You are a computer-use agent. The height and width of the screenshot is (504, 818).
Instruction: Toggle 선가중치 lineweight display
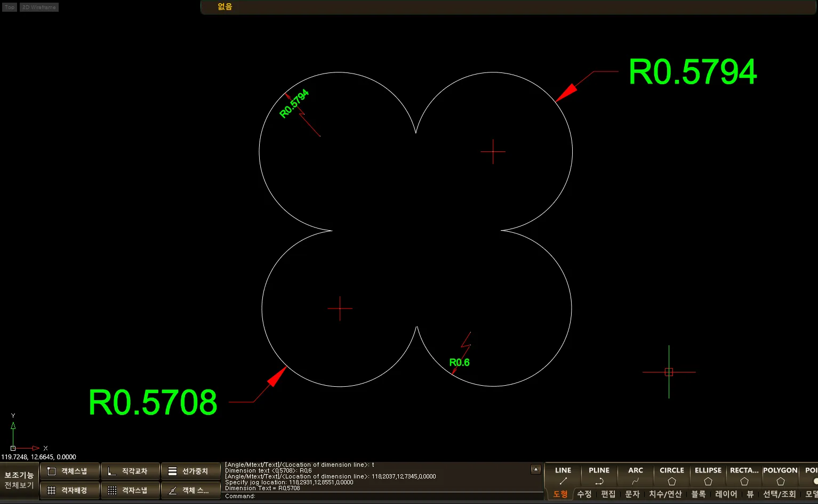(190, 472)
